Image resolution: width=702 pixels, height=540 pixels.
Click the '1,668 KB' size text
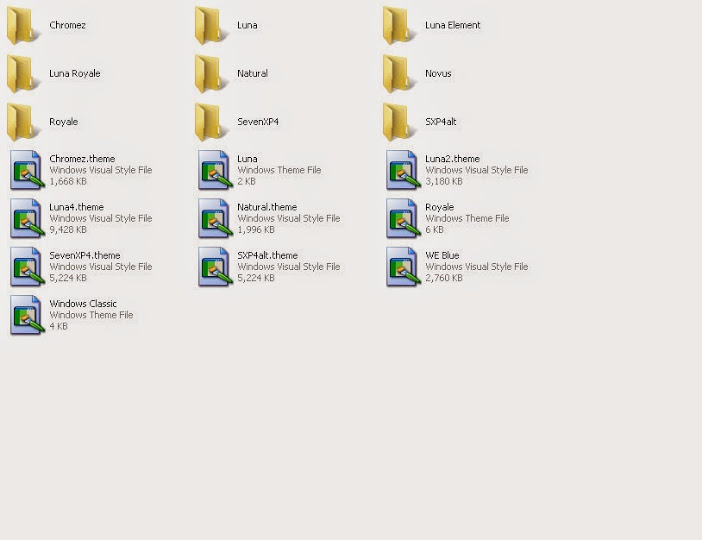tap(68, 181)
